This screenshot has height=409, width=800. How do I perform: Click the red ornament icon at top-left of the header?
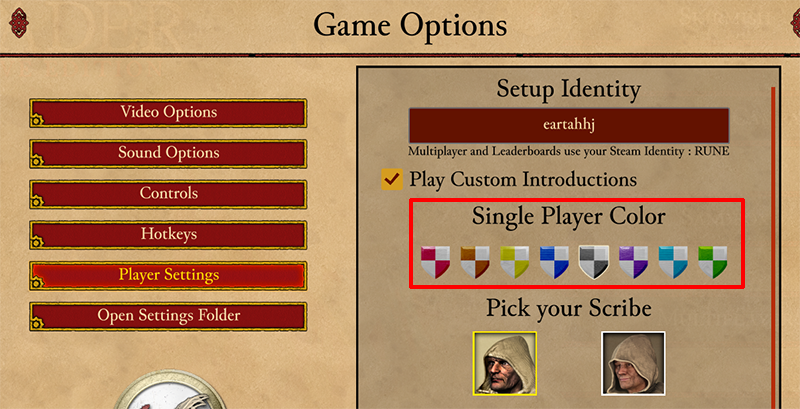tap(19, 23)
